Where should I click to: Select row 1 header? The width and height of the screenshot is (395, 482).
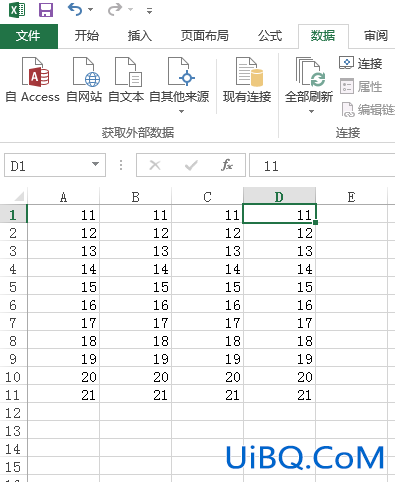tap(13, 214)
